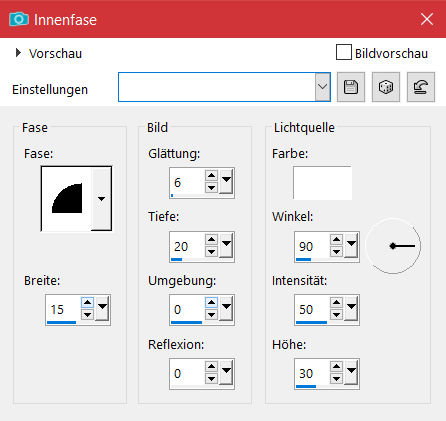Open the Reflexion slider dropdown arrow

[x=226, y=373]
